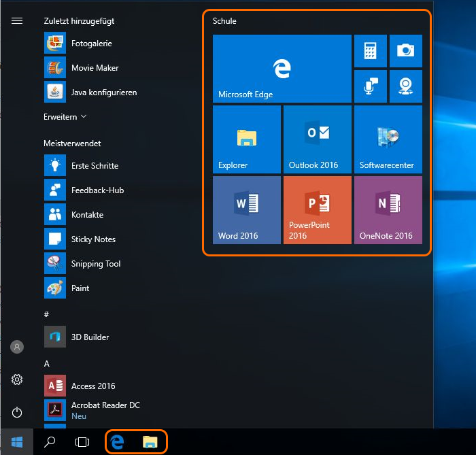Open Settings via the gear icon
Viewport: 476px width, 455px height.
[x=17, y=380]
